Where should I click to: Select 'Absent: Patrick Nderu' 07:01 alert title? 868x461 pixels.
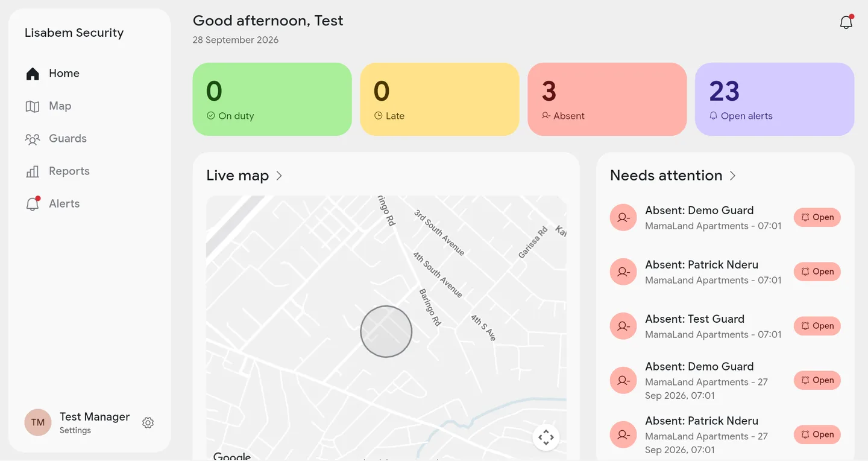[702, 265]
